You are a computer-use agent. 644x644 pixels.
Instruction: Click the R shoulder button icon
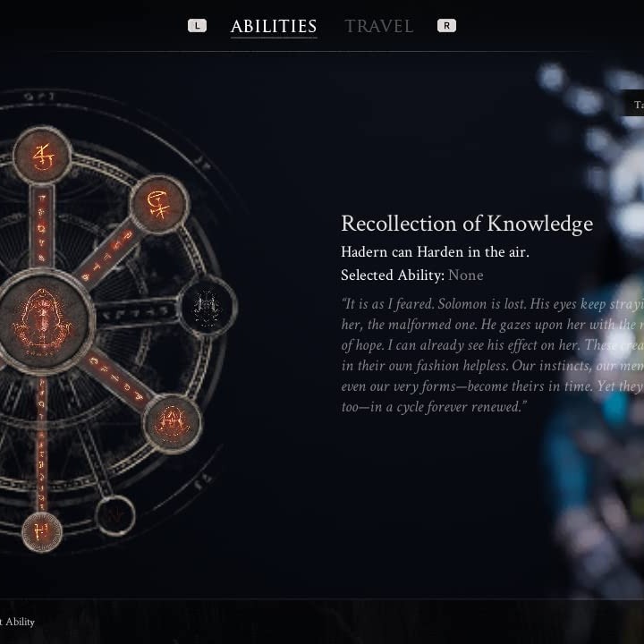tap(446, 25)
